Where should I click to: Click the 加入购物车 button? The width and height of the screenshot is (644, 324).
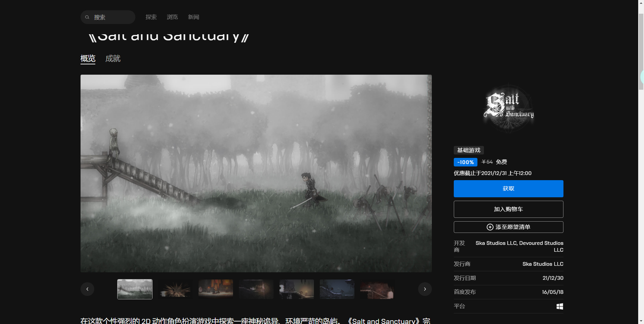tap(508, 209)
